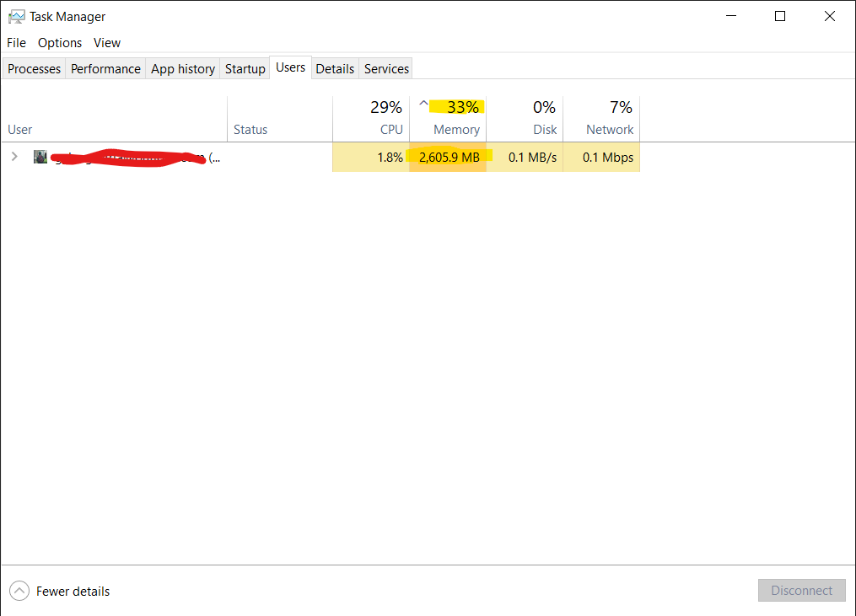Expand the signed-in user's process list
The image size is (856, 616).
(14, 157)
